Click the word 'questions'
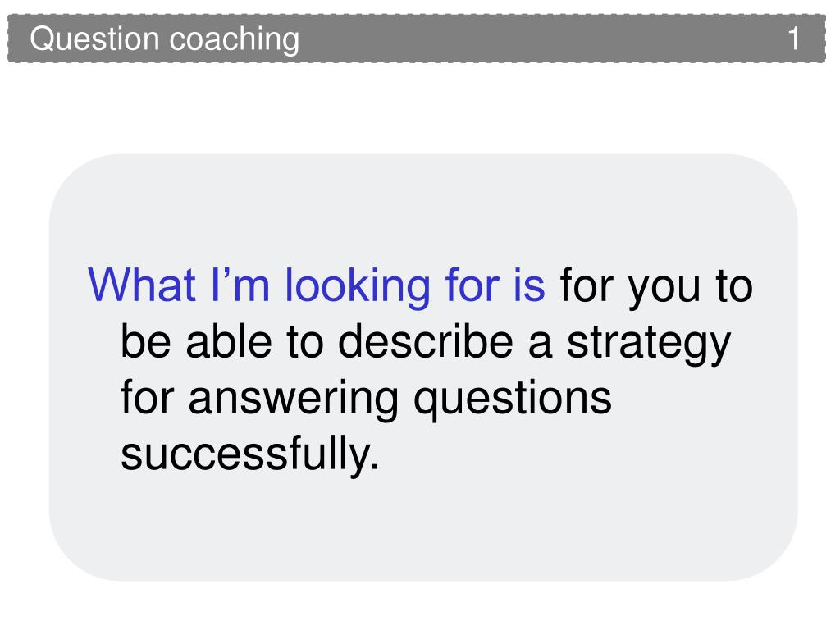The image size is (840, 630). point(513,400)
